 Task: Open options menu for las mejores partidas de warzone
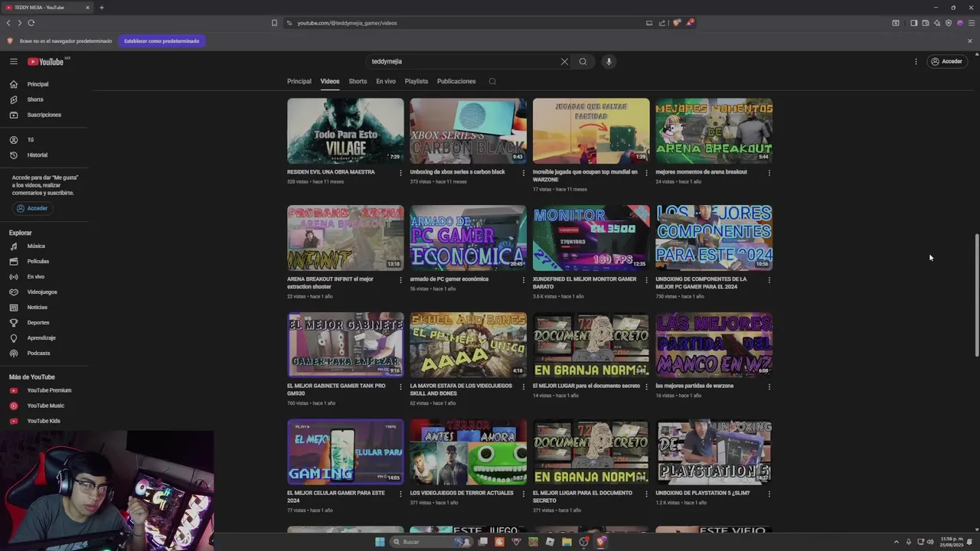(x=769, y=387)
